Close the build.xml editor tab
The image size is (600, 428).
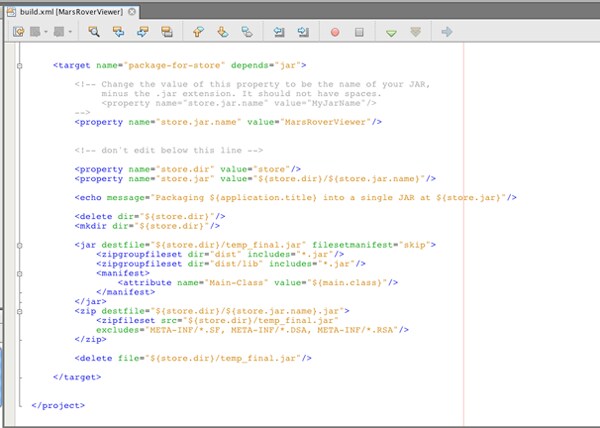134,10
